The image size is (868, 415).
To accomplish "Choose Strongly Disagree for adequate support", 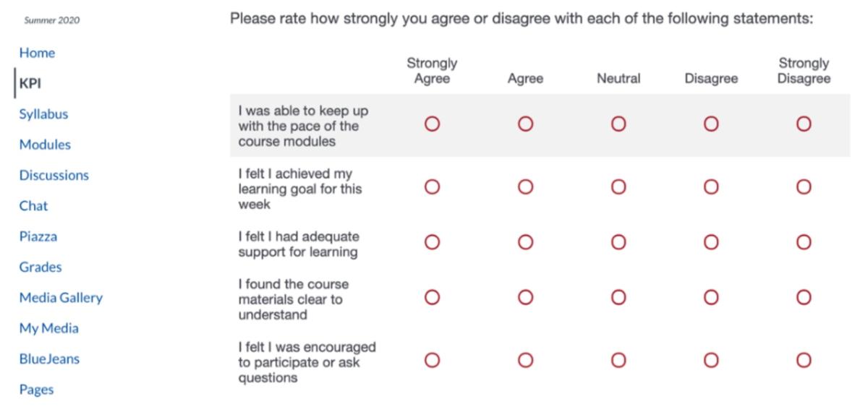I will pos(803,242).
